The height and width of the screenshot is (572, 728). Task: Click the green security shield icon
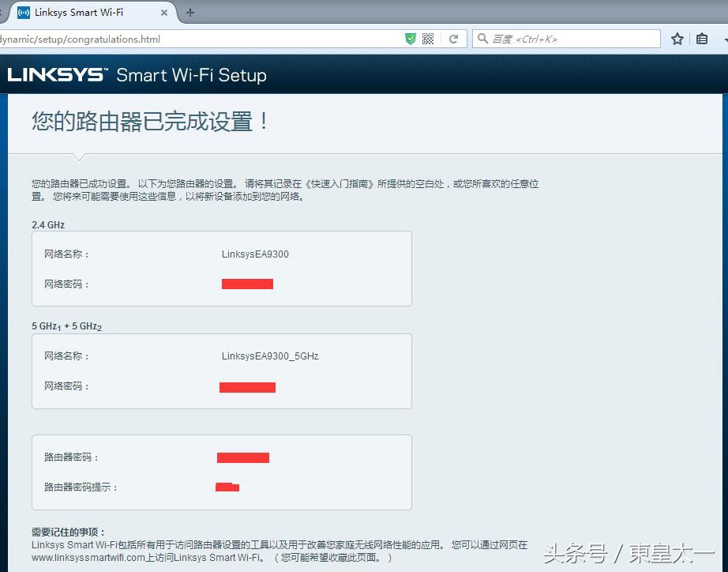point(410,38)
